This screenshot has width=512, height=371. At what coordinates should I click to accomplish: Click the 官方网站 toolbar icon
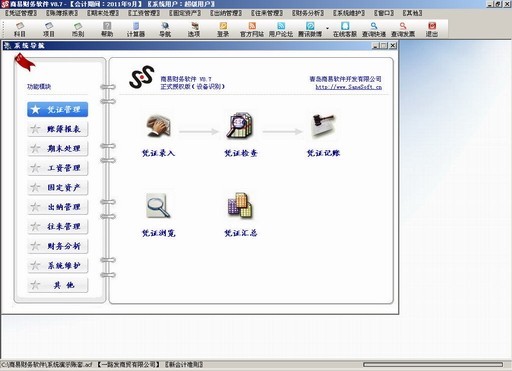click(x=252, y=29)
